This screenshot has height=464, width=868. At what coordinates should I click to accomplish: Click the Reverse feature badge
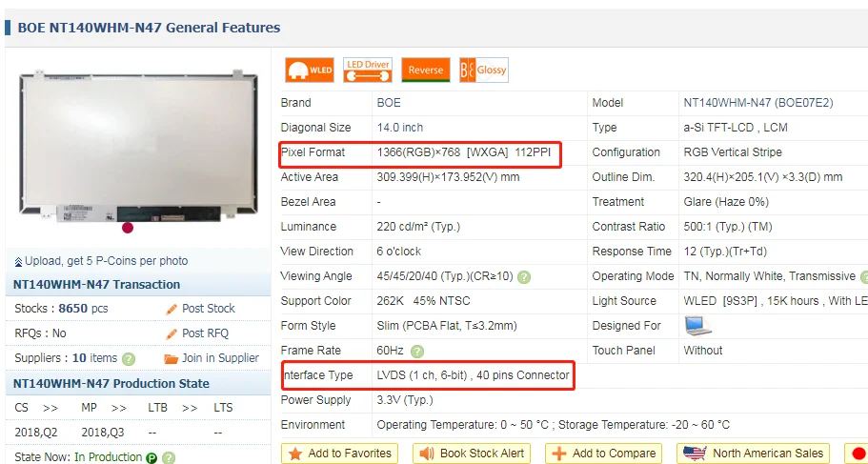pyautogui.click(x=426, y=71)
